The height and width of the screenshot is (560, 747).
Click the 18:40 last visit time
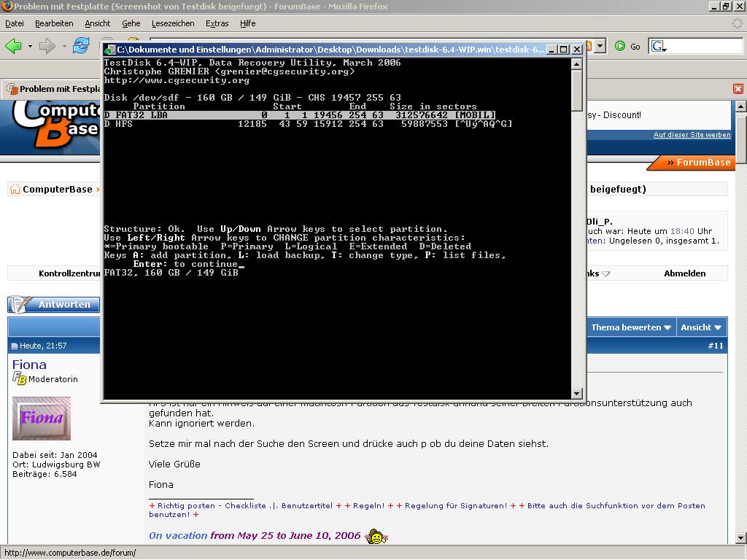(682, 231)
